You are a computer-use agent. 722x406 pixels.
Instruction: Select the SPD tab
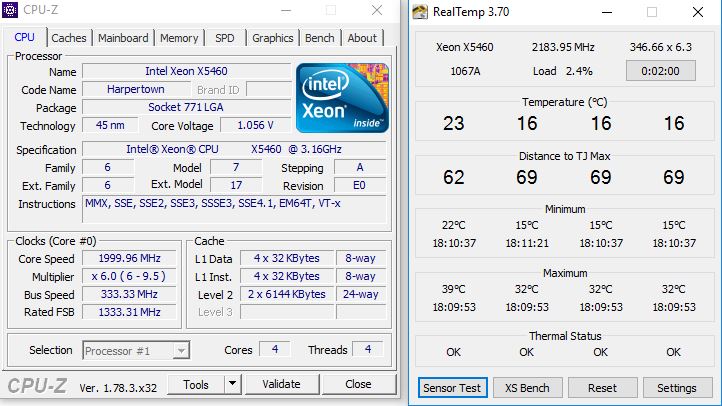225,38
